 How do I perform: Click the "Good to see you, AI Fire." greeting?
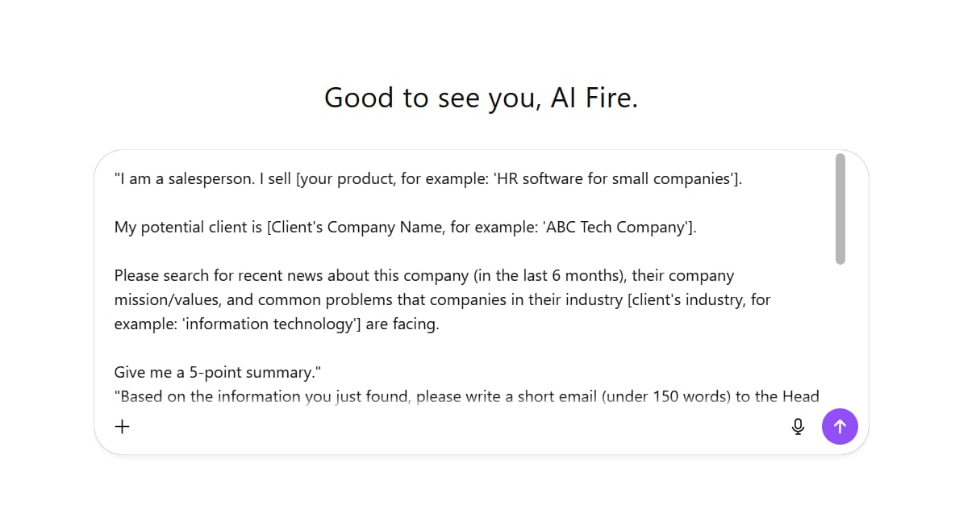pyautogui.click(x=481, y=98)
